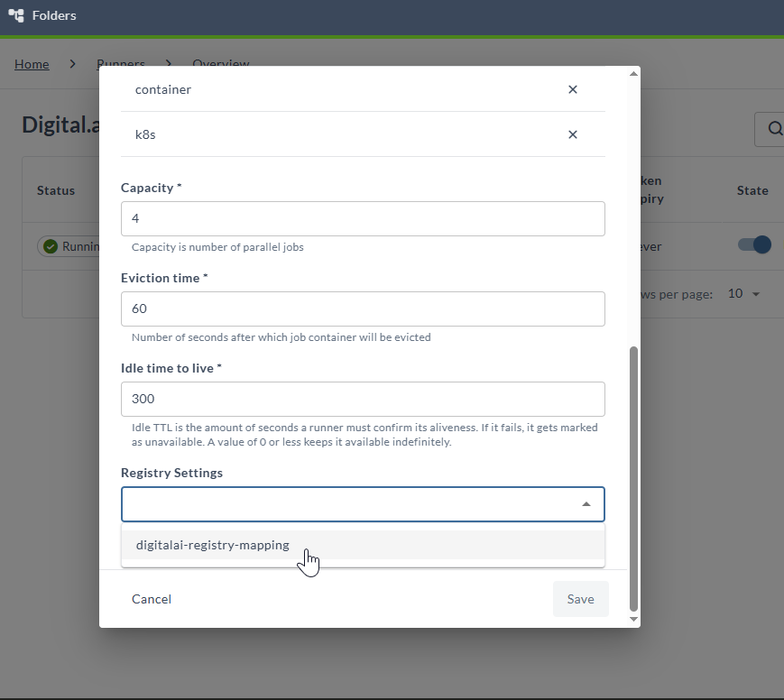Click the Eviction time input field
The height and width of the screenshot is (700, 784).
[x=363, y=309]
